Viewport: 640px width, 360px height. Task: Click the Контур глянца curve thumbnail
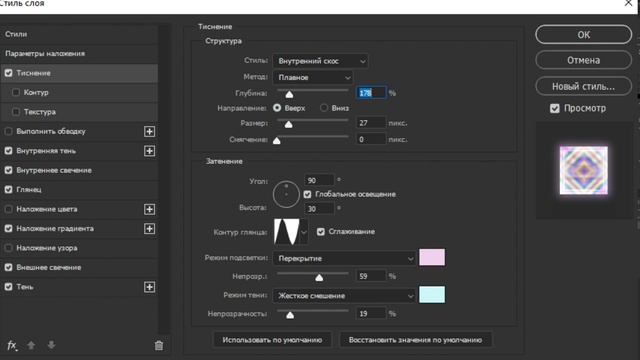point(287,232)
